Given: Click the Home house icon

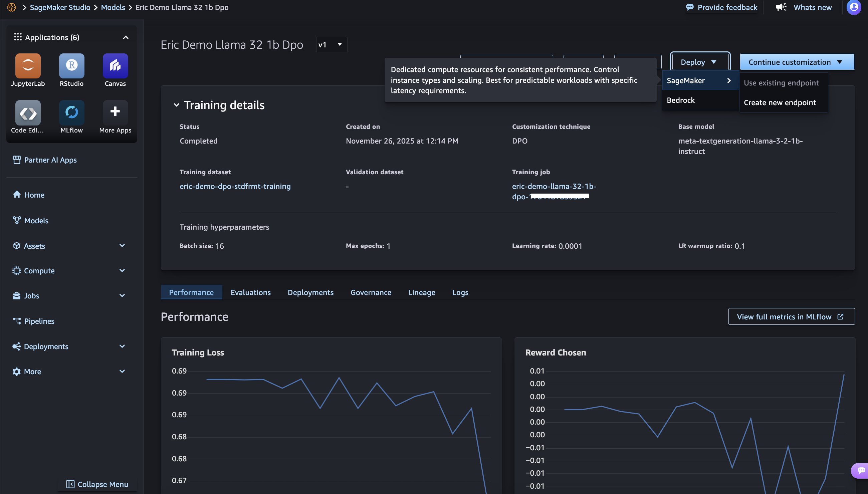Looking at the screenshot, I should 17,194.
